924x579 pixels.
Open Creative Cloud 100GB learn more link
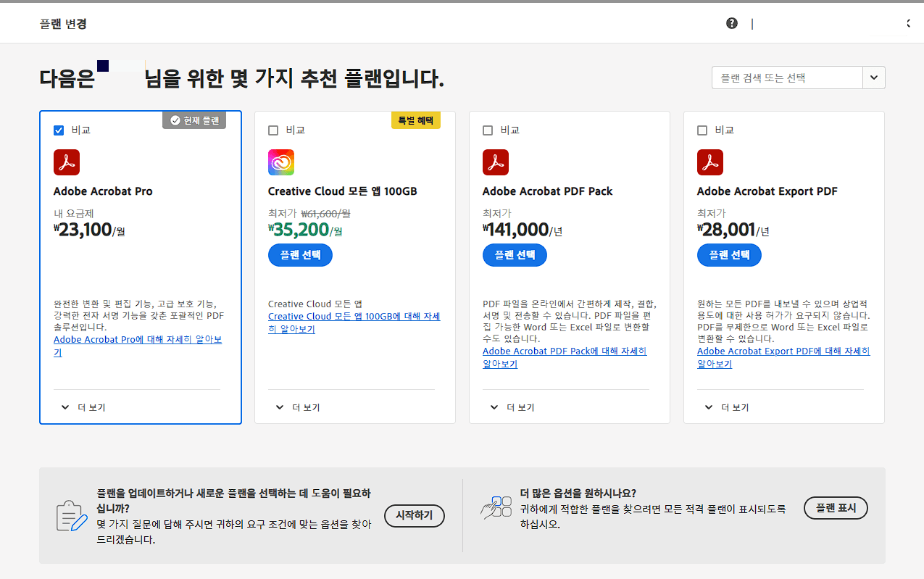(x=354, y=323)
